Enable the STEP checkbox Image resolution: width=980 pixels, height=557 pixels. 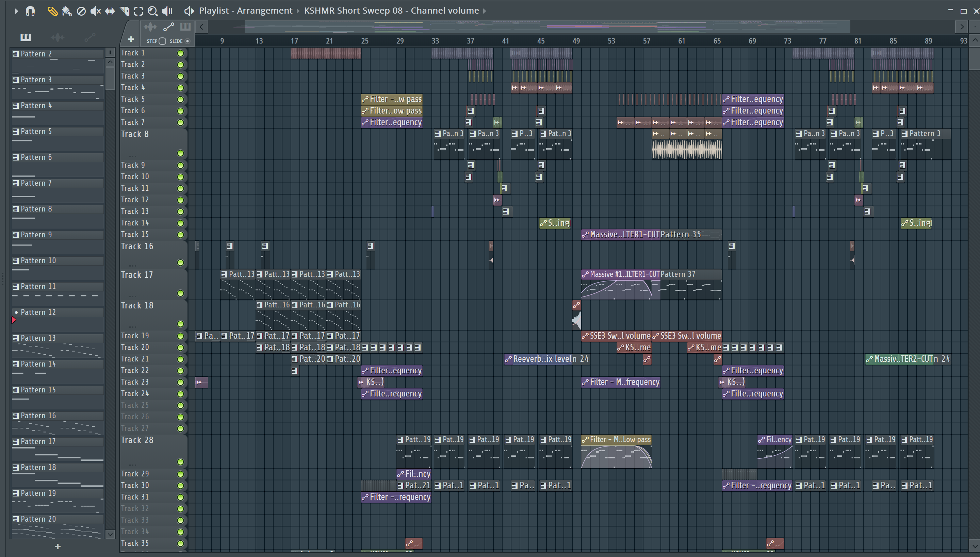[x=162, y=41]
